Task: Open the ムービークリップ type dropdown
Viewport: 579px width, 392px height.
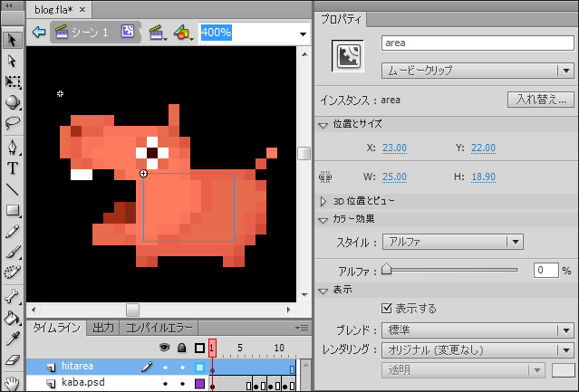Action: (x=477, y=70)
